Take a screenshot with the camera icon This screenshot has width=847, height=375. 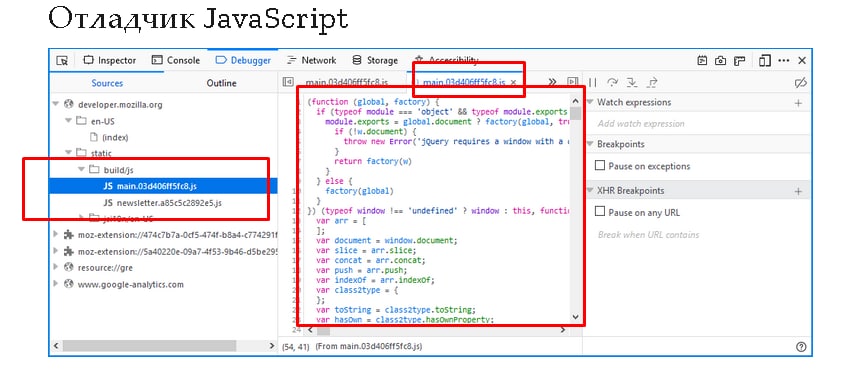[x=720, y=61]
